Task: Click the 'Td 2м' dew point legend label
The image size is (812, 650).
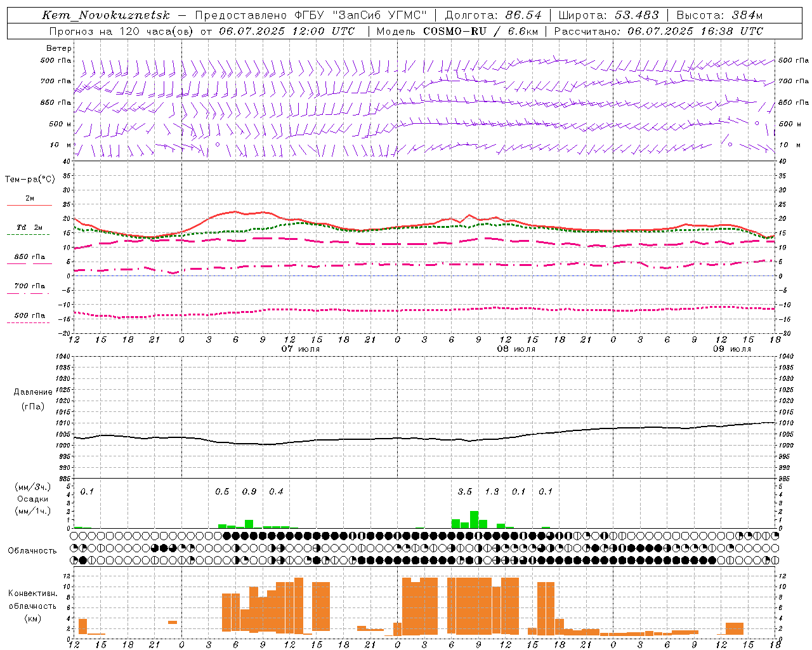Action: tap(29, 227)
